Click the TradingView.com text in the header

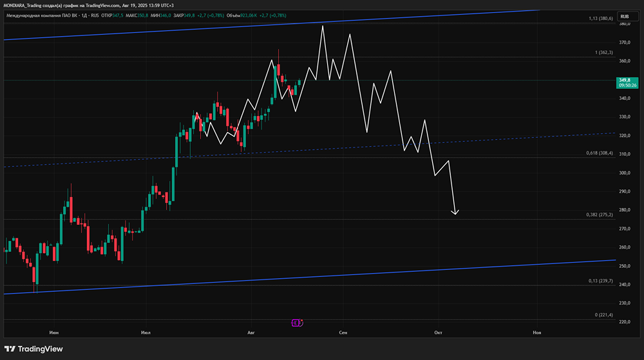(102, 5)
